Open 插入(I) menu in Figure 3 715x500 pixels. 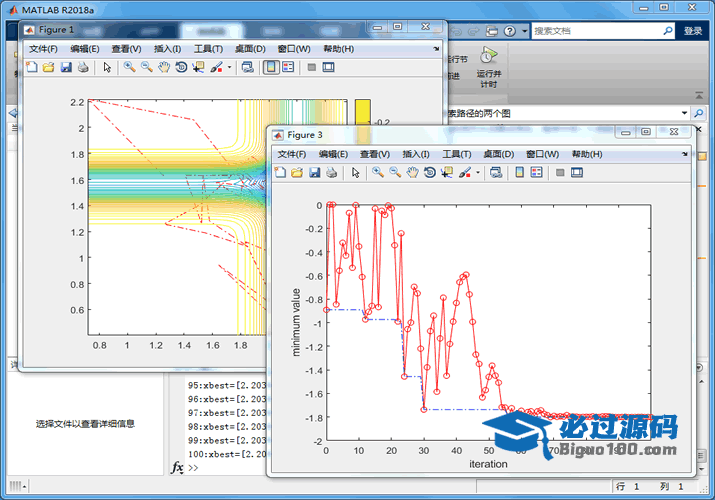pyautogui.click(x=416, y=154)
